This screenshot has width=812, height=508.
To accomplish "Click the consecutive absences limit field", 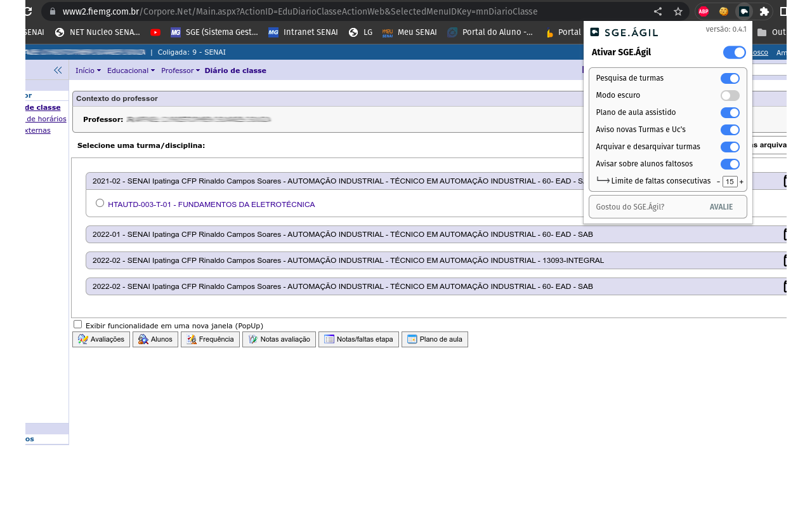I will point(730,182).
